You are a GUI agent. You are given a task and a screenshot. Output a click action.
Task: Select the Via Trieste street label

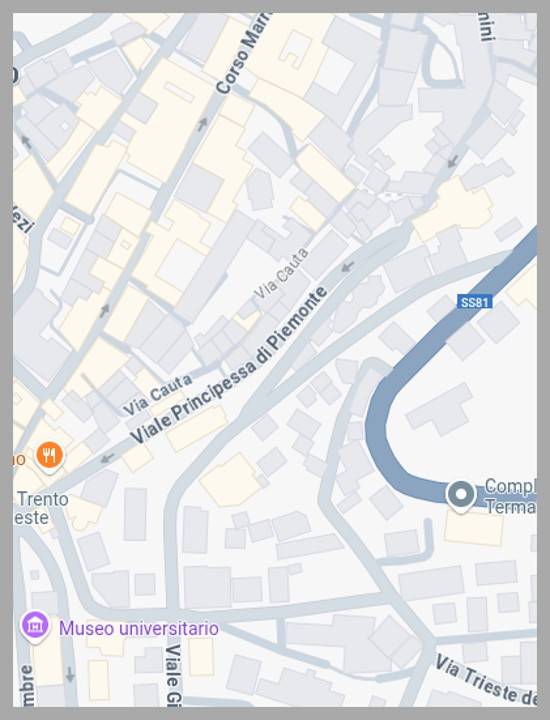pyautogui.click(x=485, y=680)
